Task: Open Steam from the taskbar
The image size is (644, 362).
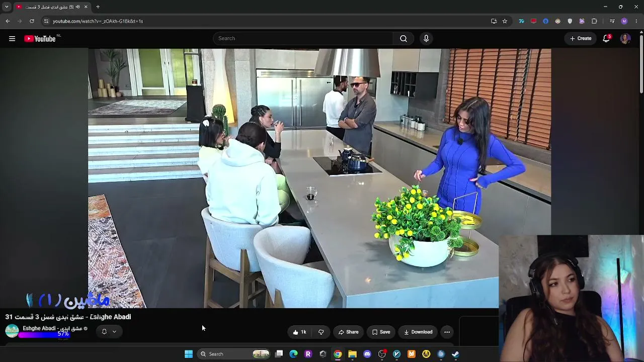Action: (455, 354)
